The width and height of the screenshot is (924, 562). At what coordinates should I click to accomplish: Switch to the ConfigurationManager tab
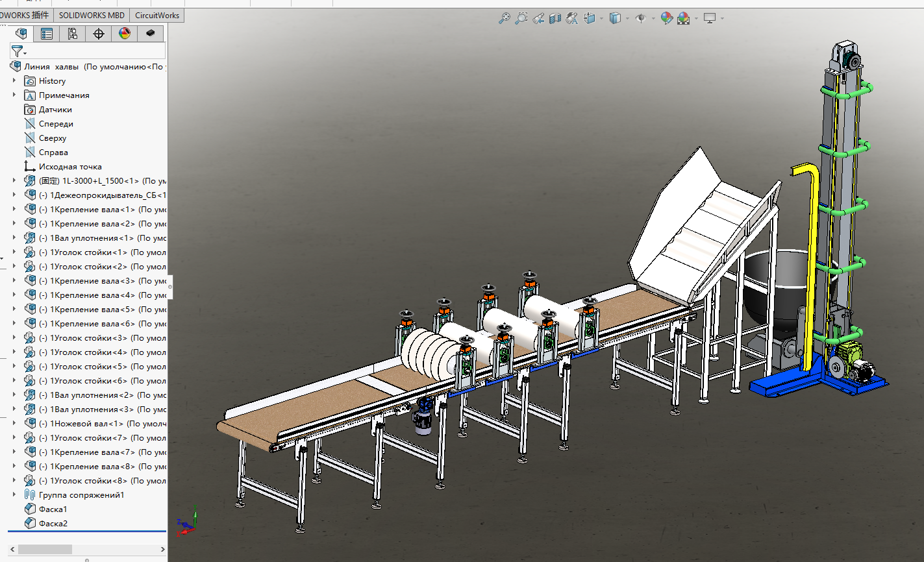coord(73,33)
